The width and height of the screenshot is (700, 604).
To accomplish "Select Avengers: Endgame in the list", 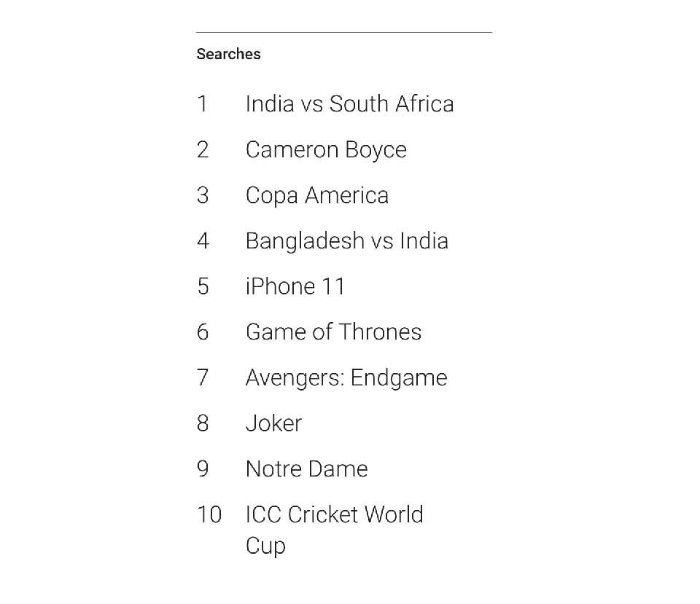I will click(346, 377).
